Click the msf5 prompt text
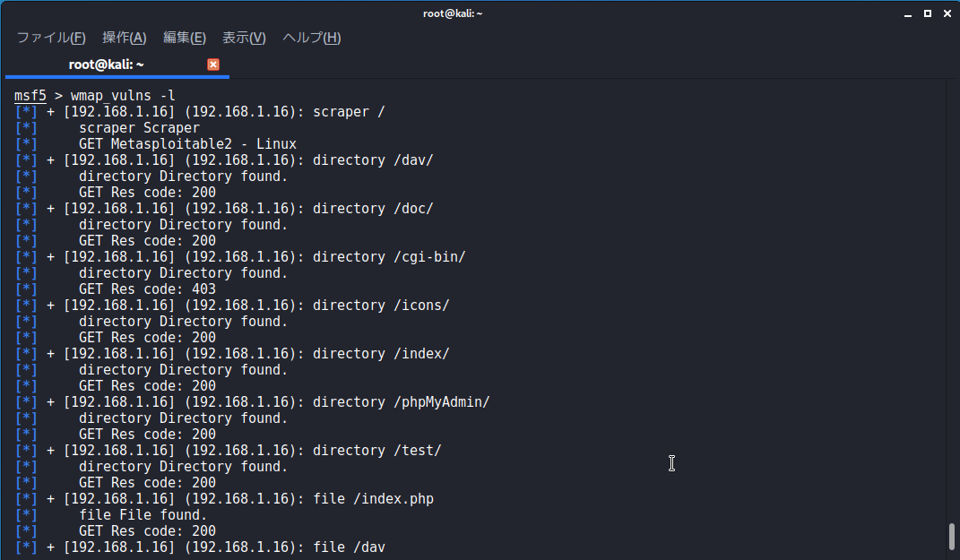The width and height of the screenshot is (960, 560). click(x=30, y=96)
